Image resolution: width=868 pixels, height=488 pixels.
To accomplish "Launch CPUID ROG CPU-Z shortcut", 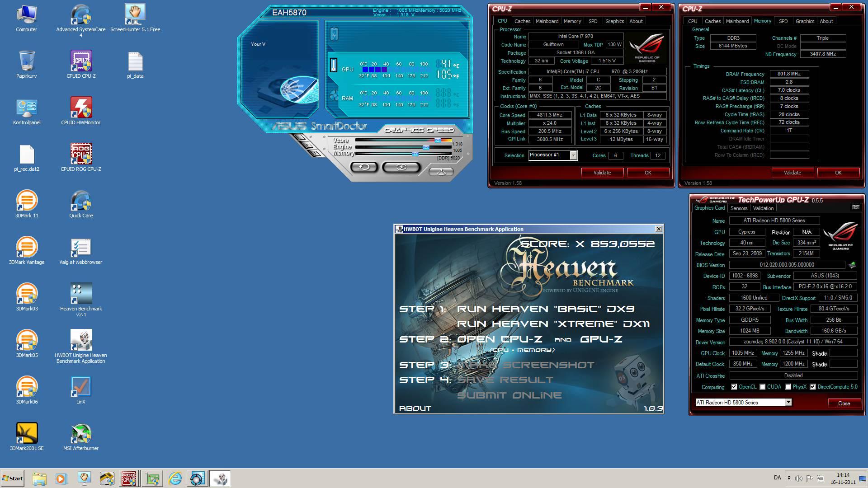I will coord(81,158).
